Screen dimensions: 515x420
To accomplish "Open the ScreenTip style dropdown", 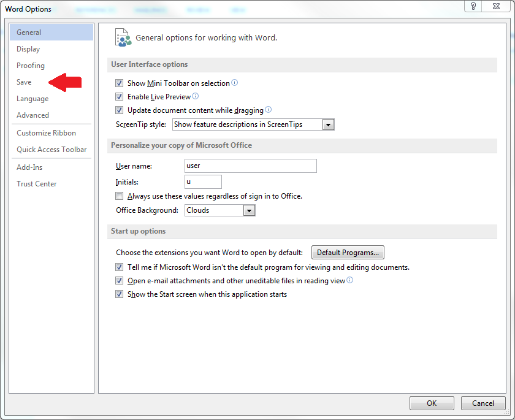I will coord(328,125).
